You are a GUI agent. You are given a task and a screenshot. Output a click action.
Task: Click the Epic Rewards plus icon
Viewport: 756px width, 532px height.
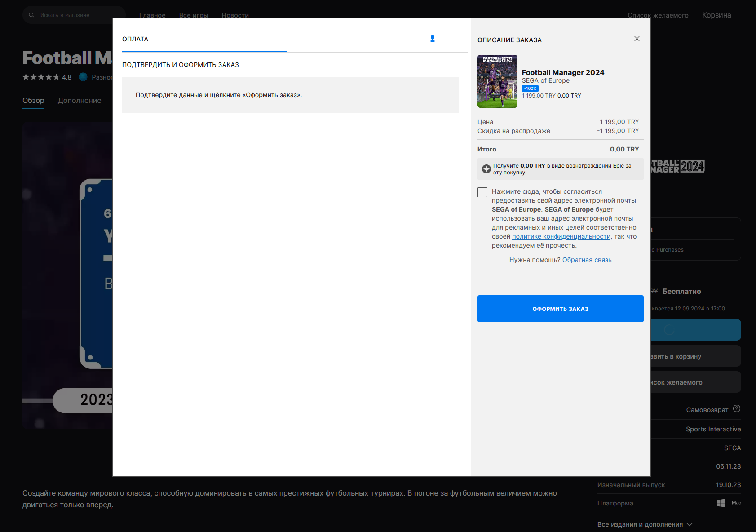tap(486, 169)
